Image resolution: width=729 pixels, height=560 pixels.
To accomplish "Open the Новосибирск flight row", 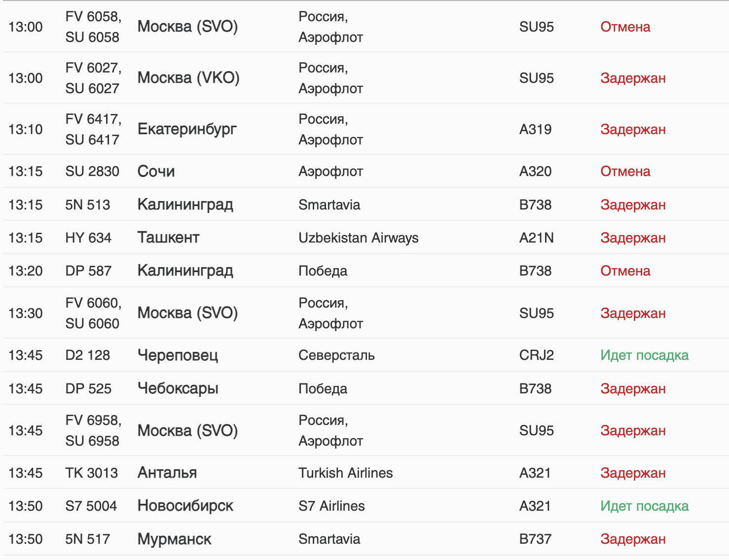I will pyautogui.click(x=366, y=506).
